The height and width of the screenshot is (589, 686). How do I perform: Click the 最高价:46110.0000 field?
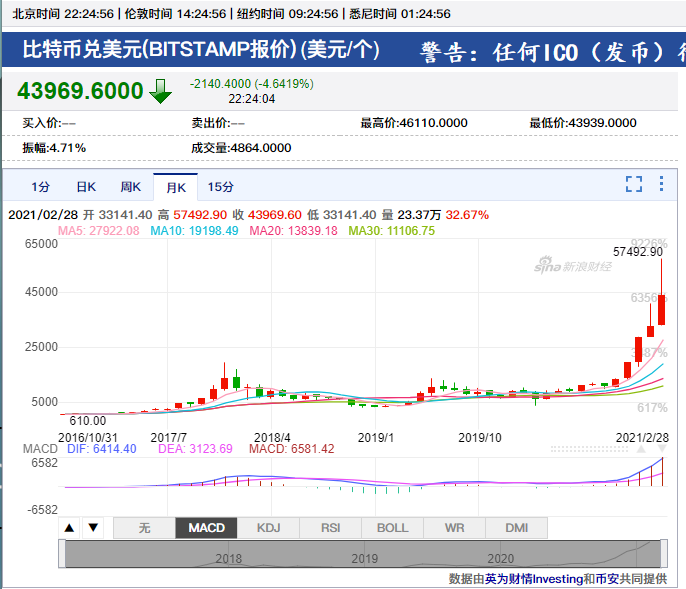414,123
